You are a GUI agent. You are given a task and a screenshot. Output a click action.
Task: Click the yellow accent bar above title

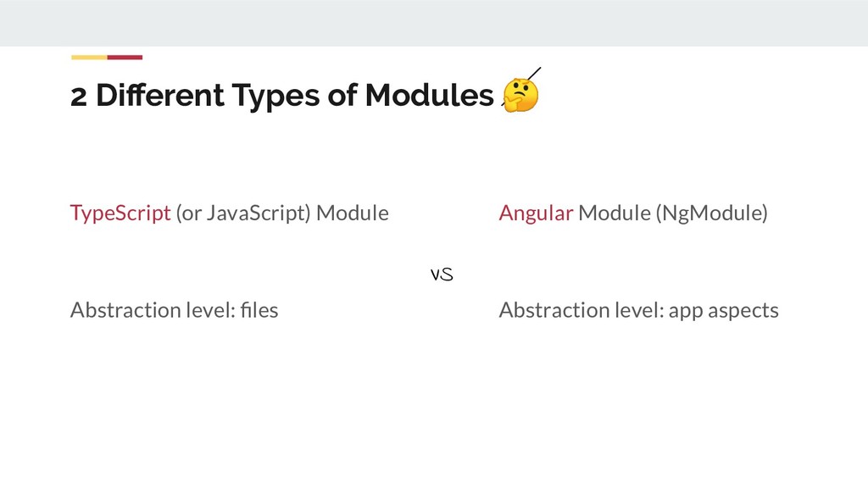click(x=88, y=58)
